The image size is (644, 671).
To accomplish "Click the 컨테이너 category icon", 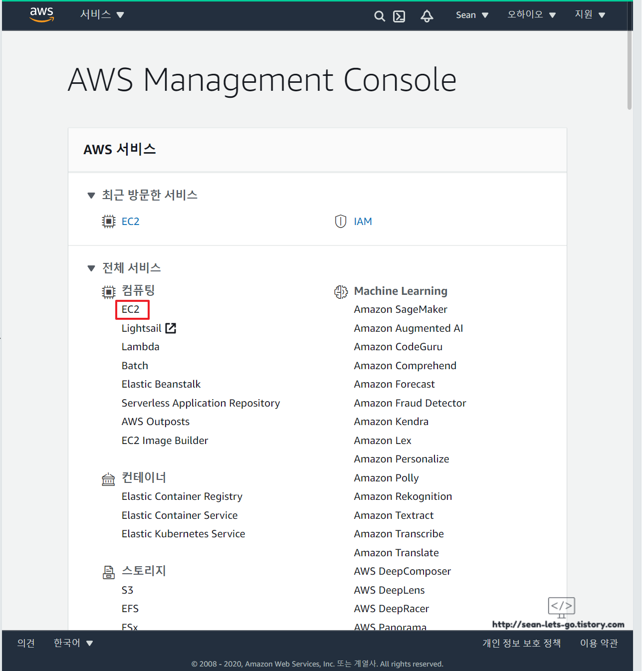I will pyautogui.click(x=108, y=479).
